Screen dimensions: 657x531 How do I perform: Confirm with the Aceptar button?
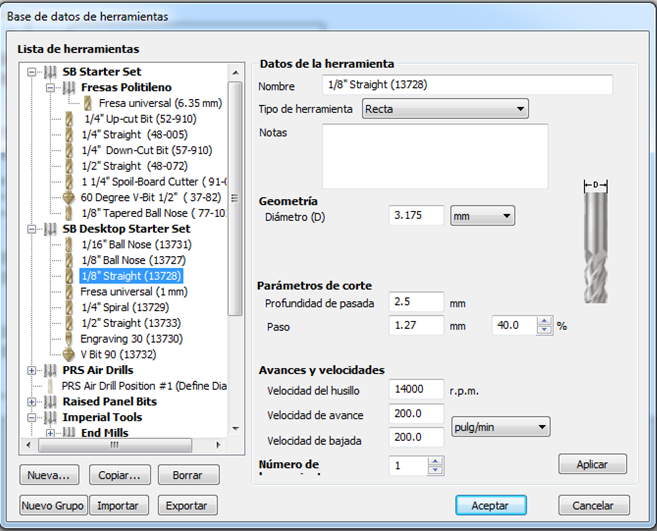(x=490, y=505)
